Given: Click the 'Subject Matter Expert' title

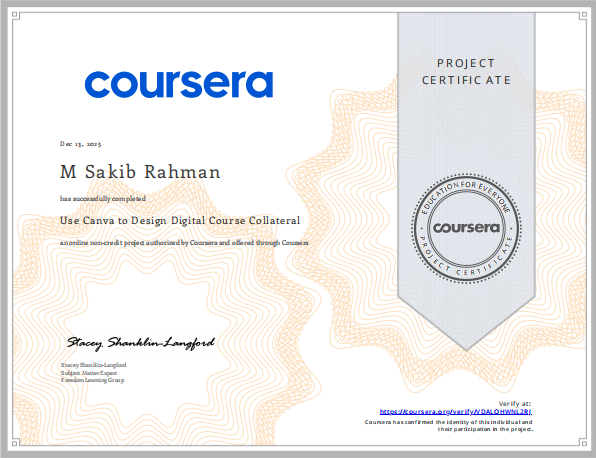Looking at the screenshot, I should pyautogui.click(x=89, y=373).
